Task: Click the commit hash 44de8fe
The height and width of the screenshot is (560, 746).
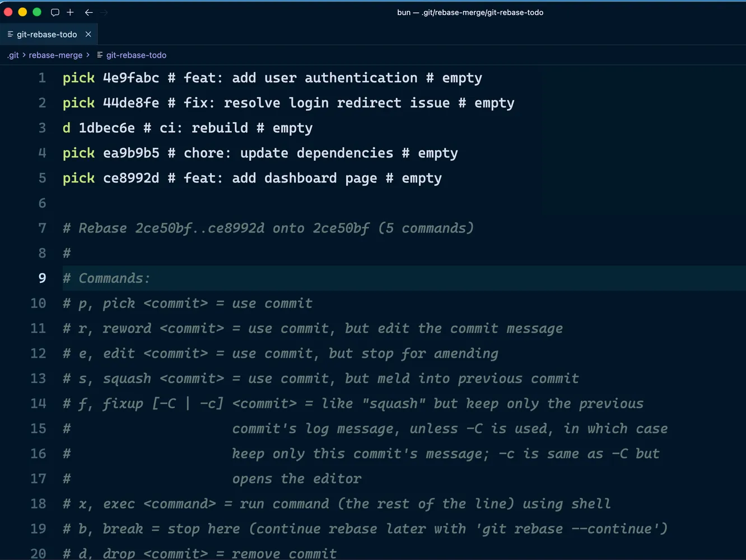Action: pyautogui.click(x=131, y=103)
